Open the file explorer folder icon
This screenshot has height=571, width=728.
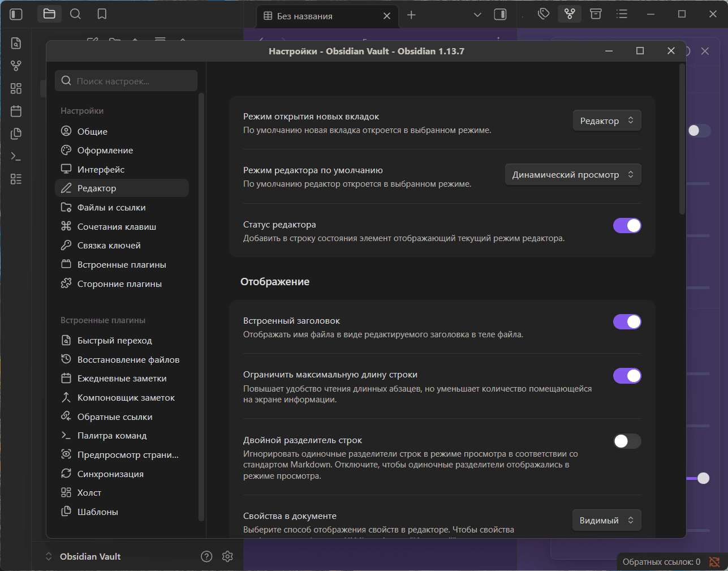49,14
